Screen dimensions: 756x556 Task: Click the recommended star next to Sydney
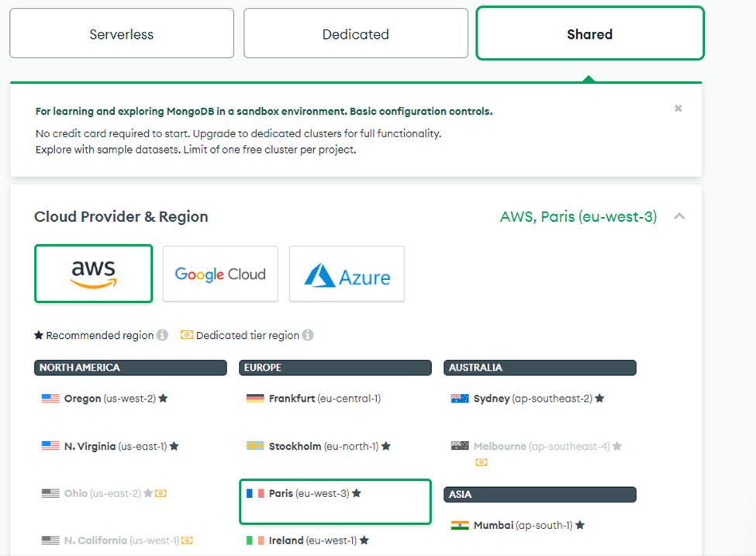[599, 399]
